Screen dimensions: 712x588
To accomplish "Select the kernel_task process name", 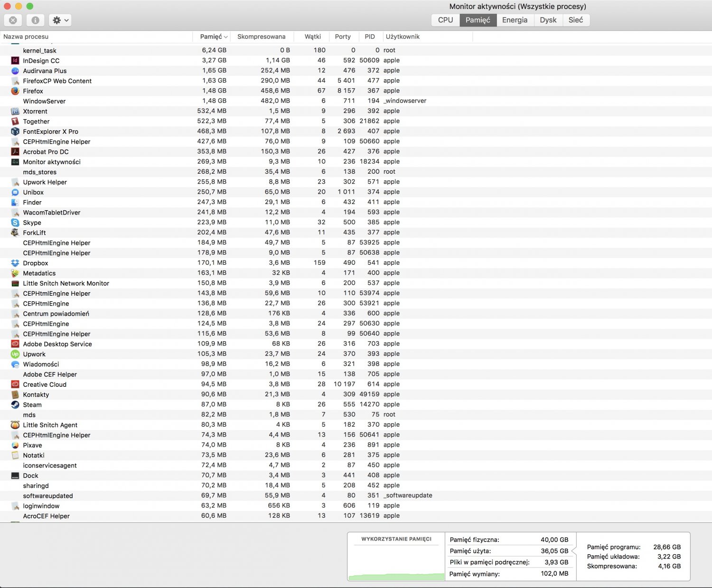I will 39,50.
